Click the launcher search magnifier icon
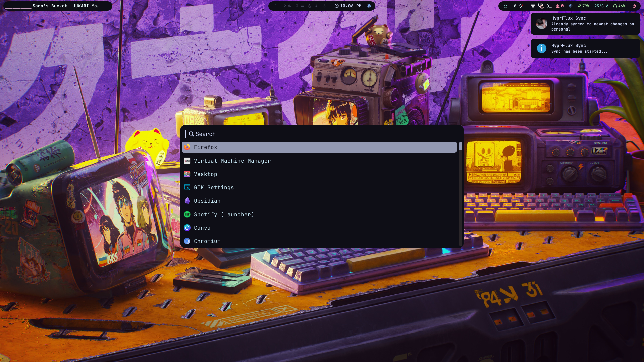The width and height of the screenshot is (644, 362). pyautogui.click(x=191, y=134)
